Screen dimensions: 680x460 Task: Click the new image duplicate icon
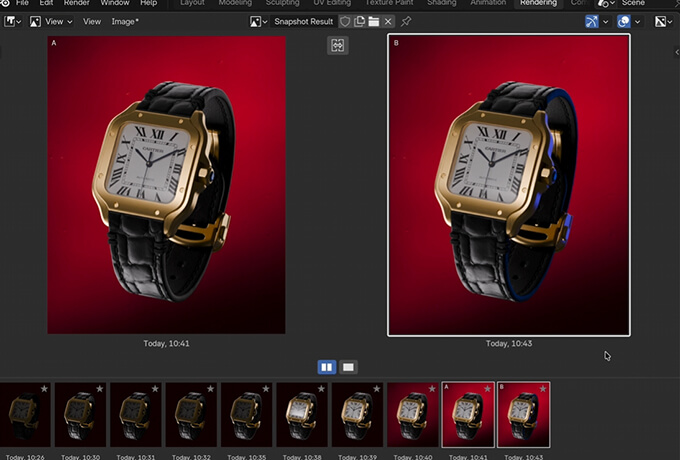pos(359,21)
